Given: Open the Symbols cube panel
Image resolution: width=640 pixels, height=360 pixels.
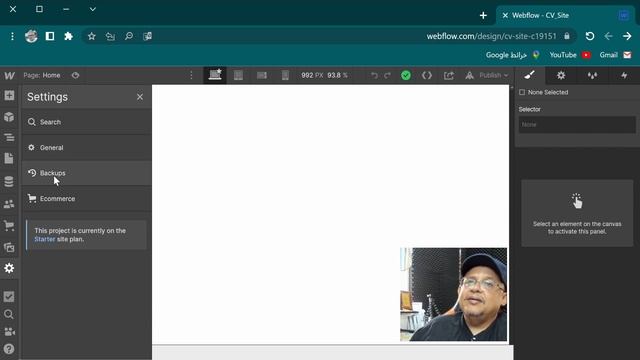Looking at the screenshot, I should click(9, 117).
